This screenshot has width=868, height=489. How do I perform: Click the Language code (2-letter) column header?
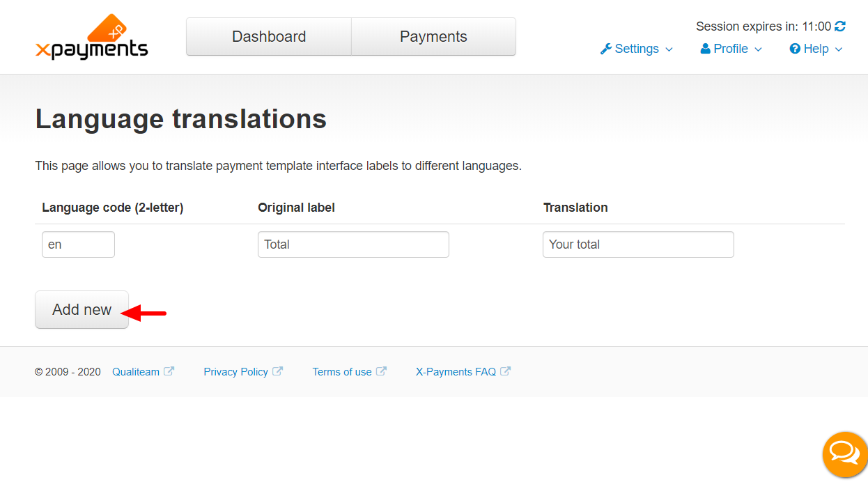[x=113, y=208]
